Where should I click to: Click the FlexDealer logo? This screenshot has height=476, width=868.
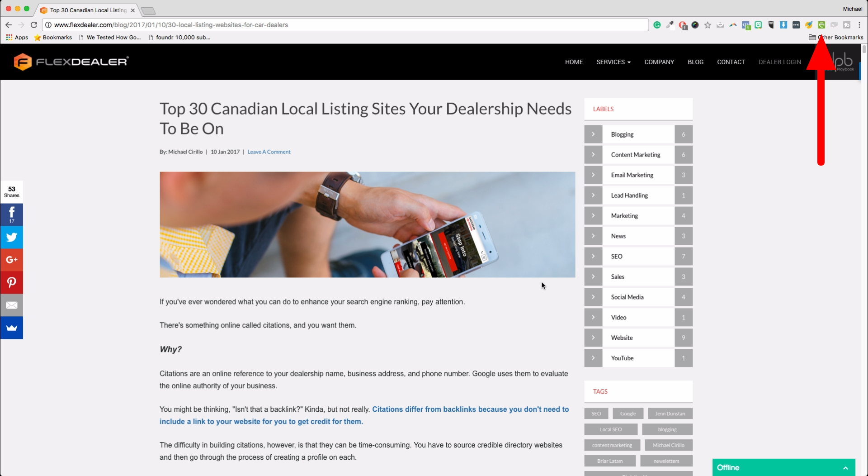tap(71, 62)
